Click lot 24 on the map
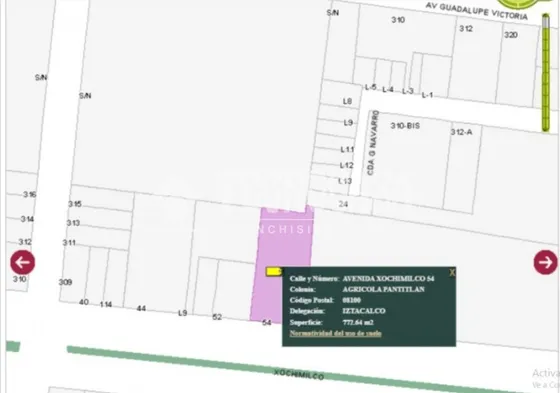Screen dimensions: 560x393 click(x=343, y=204)
